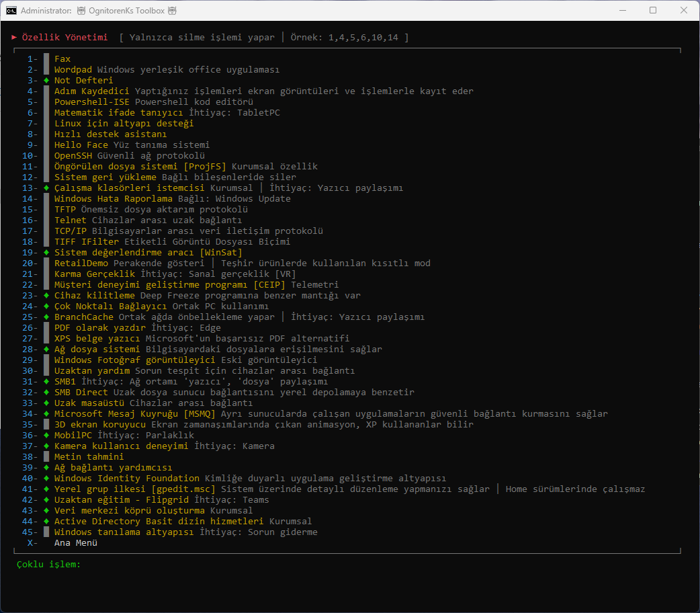The image size is (700, 613).
Task: Click the X- key label
Action: 33,543
